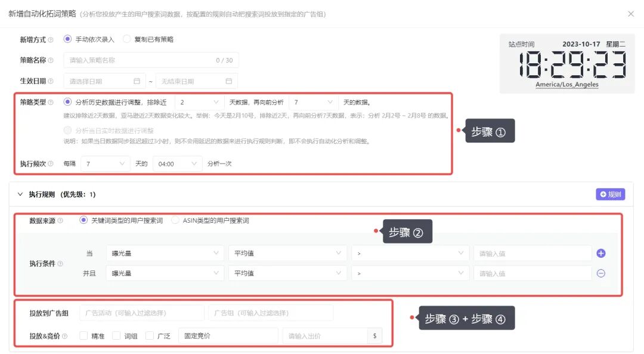The width and height of the screenshot is (644, 354).
Task: Remove the second condition with minus icon
Action: [x=601, y=273]
